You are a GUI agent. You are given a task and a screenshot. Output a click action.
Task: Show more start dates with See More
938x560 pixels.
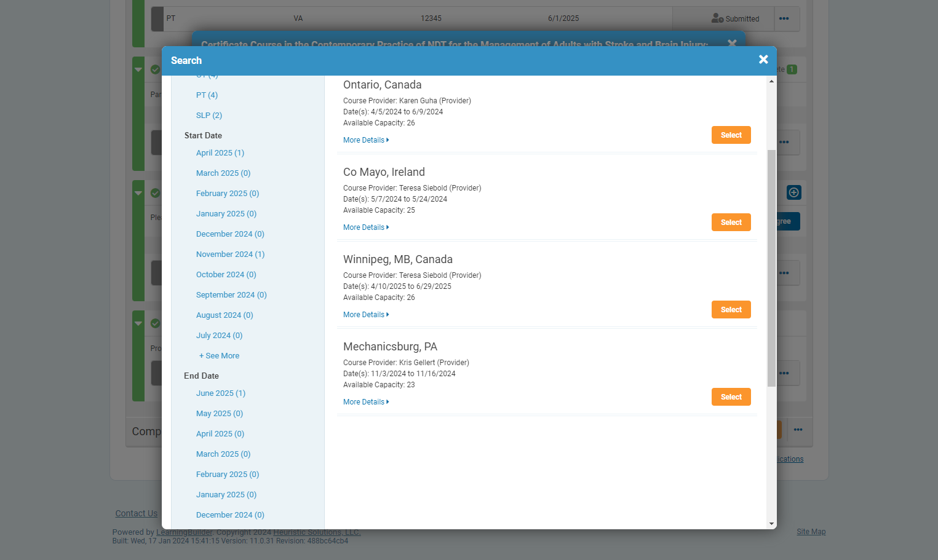[x=219, y=356]
